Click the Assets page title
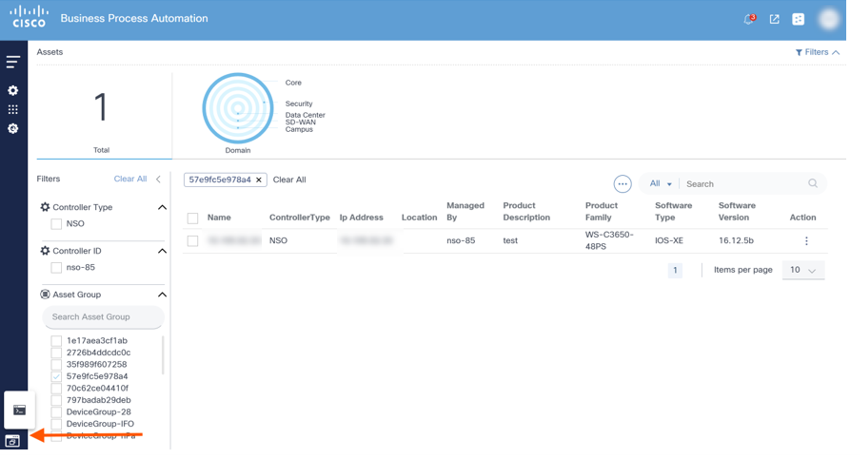Screen dimensions: 860x455 50,52
